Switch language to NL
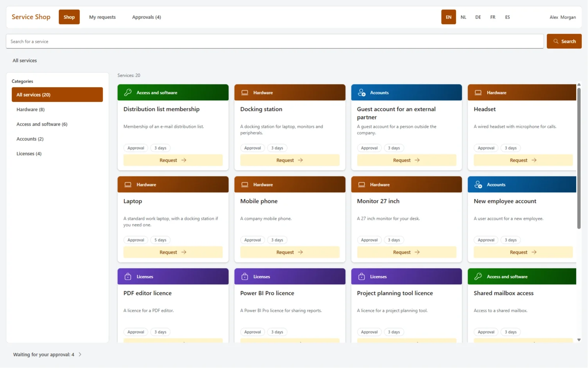 463,17
